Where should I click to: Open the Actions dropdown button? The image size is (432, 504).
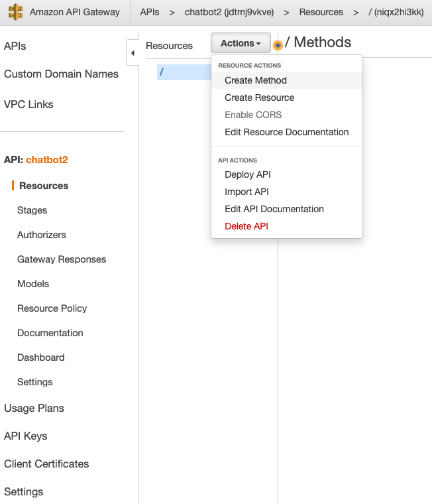pos(241,43)
